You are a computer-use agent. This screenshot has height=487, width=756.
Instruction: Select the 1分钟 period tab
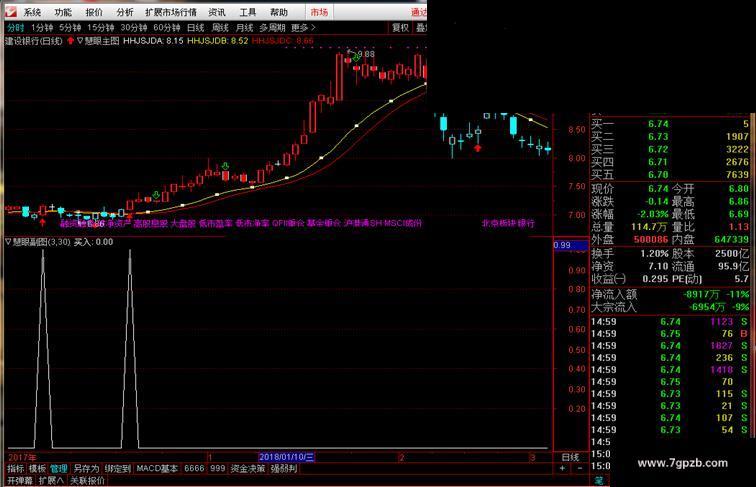click(42, 28)
